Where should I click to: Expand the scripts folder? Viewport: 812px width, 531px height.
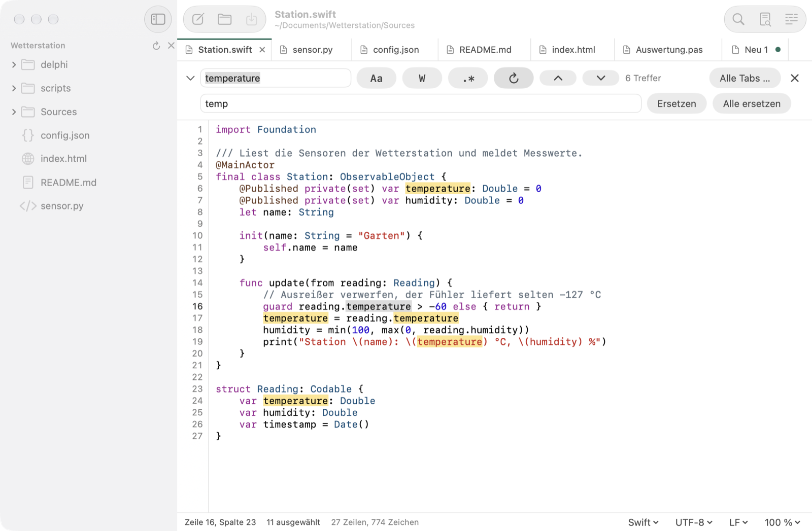click(x=14, y=88)
